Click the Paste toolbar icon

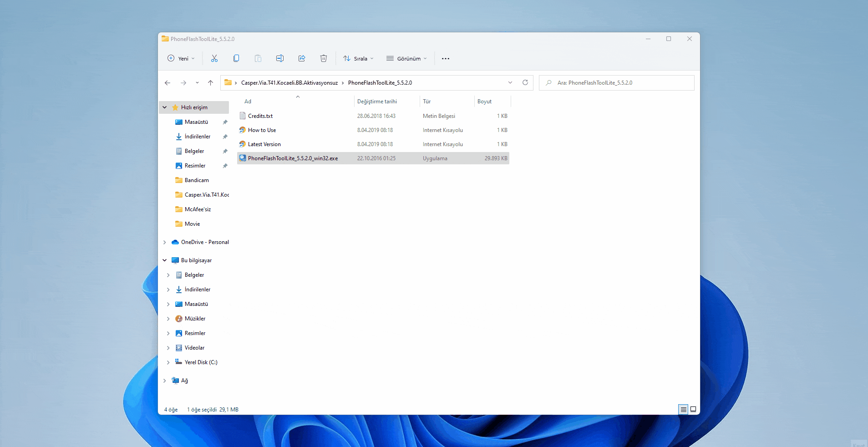[258, 58]
